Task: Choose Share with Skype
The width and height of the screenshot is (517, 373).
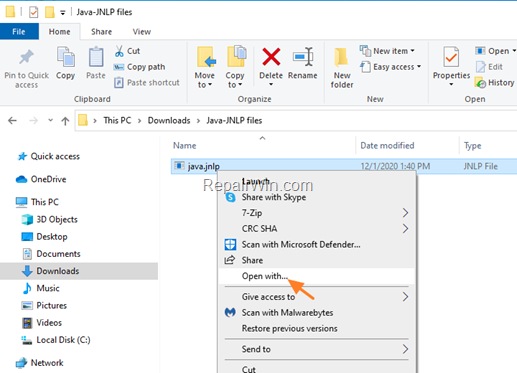Action: pos(316,197)
